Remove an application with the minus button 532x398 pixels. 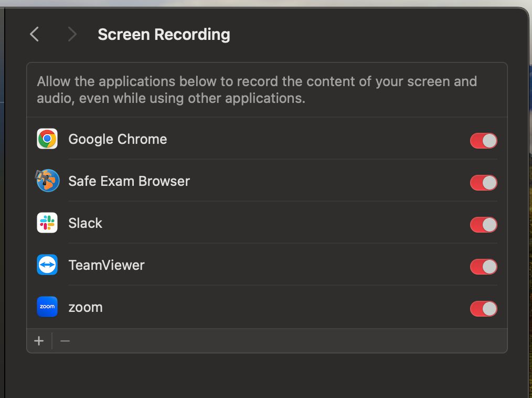coord(65,341)
